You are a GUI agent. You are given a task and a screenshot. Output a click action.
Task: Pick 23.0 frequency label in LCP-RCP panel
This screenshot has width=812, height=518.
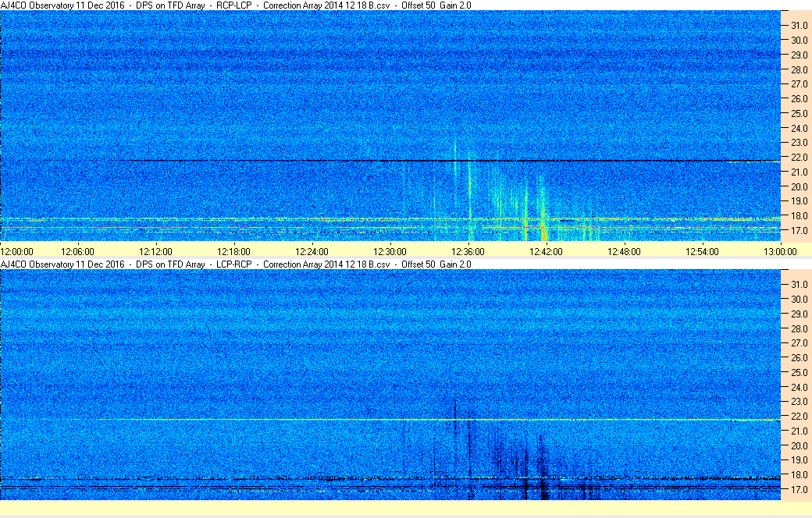point(799,402)
